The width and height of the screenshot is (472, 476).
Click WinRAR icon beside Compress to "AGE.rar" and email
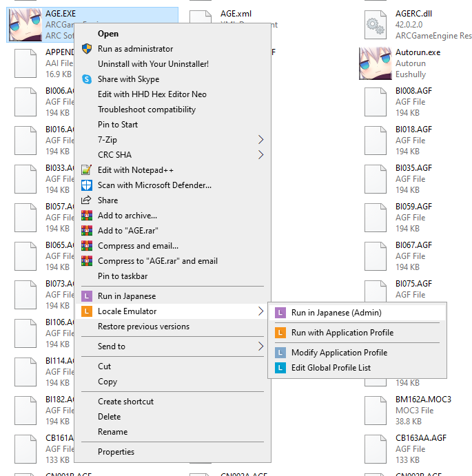87,261
